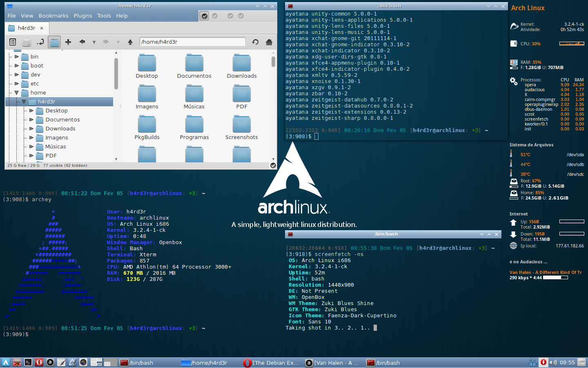Mute audio via the speaker tray icon
The width and height of the screenshot is (588, 368).
coord(553,362)
